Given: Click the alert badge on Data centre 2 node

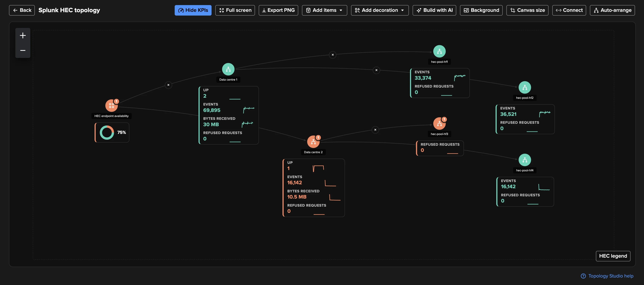Looking at the screenshot, I should tap(318, 137).
